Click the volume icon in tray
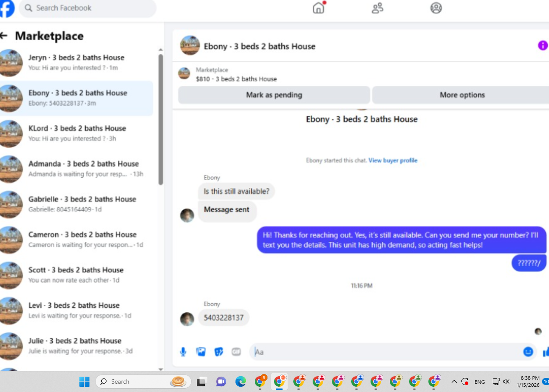This screenshot has width=549, height=392. point(506,381)
